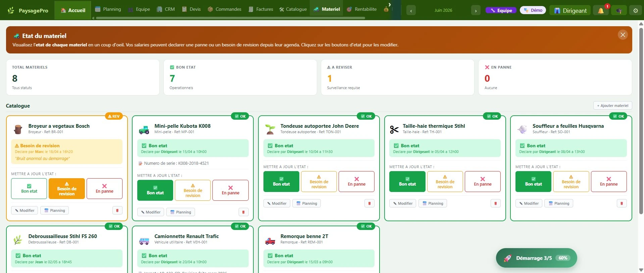The height and width of the screenshot is (273, 644).
Task: Click the Remorque benne truck icon
Action: point(270,241)
